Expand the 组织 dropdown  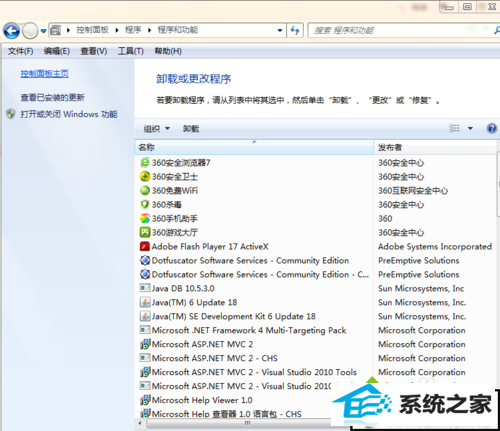(x=157, y=129)
